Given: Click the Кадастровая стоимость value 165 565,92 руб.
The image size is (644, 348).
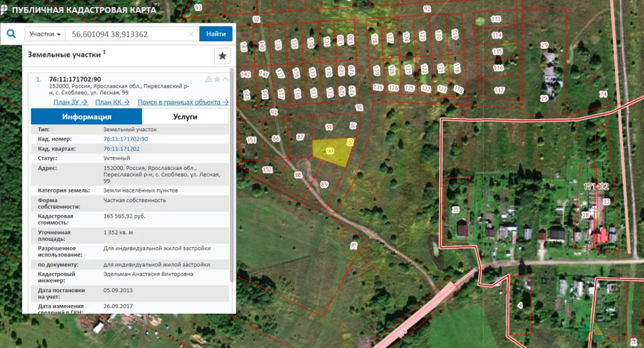Looking at the screenshot, I should pos(124,216).
